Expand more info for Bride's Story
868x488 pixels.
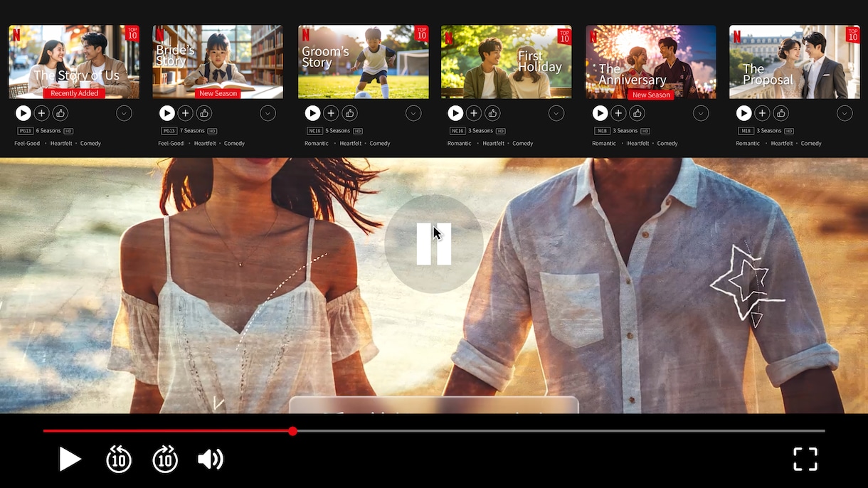268,113
